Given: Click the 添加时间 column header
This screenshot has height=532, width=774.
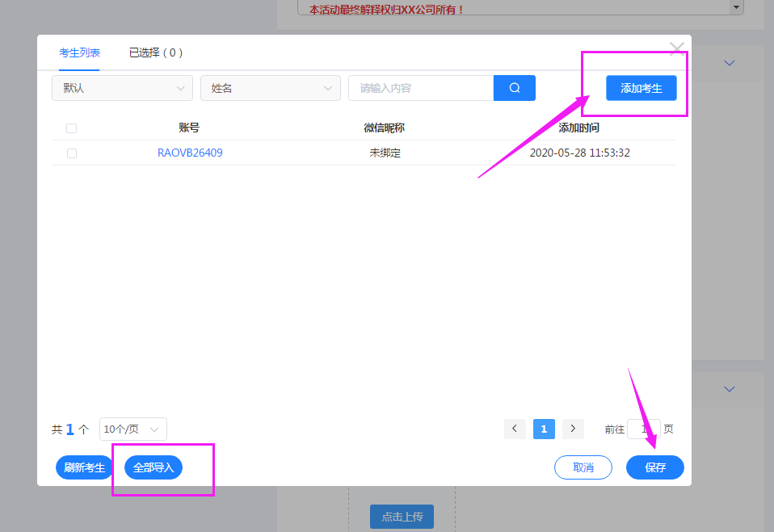Looking at the screenshot, I should [x=579, y=128].
